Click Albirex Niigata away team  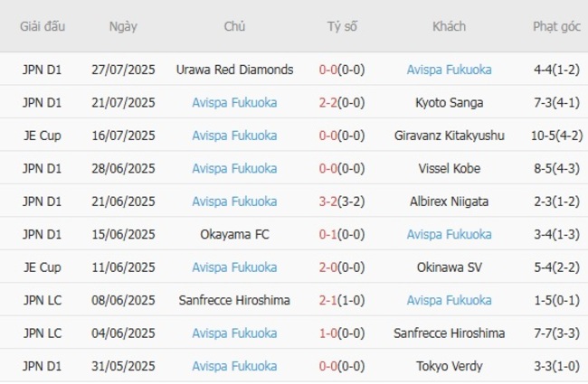pos(449,201)
